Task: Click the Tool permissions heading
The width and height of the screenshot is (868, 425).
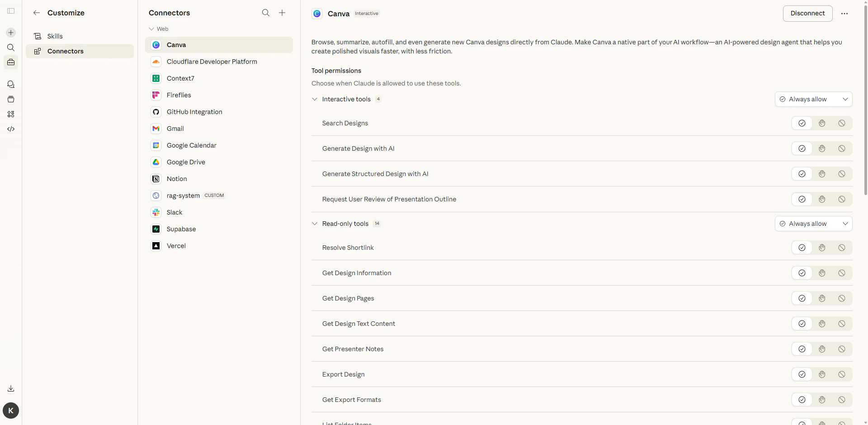Action: (x=336, y=71)
